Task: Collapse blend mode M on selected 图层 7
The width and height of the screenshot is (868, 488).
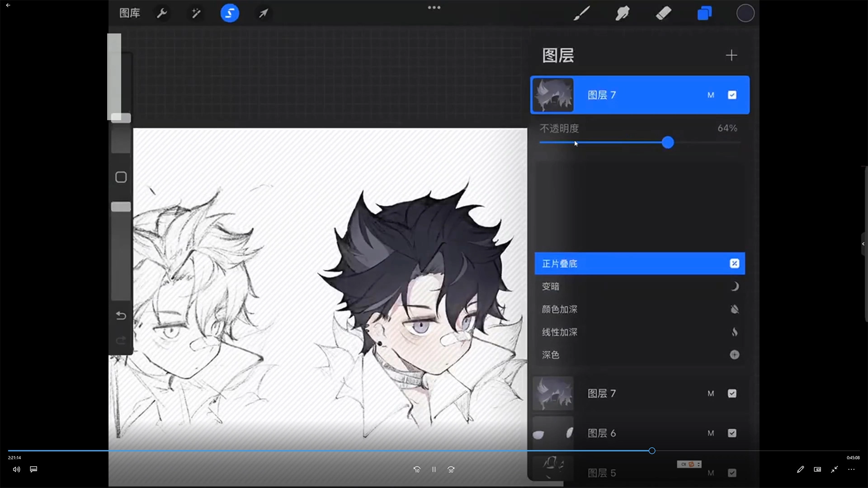Action: [711, 95]
